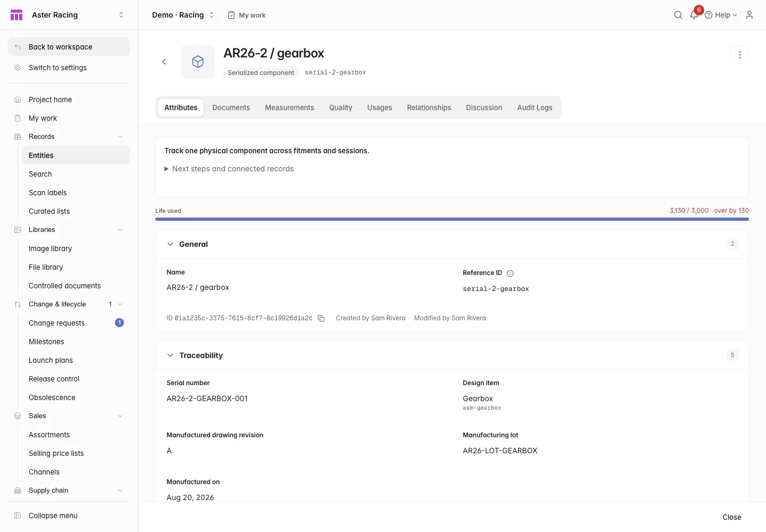Screen dimensions: 766x532
Task: Click the back arrow beside the component title
Action: 164,62
